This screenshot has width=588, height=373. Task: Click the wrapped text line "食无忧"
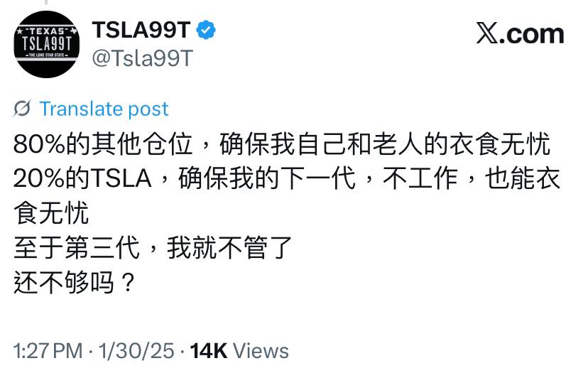pos(48,212)
